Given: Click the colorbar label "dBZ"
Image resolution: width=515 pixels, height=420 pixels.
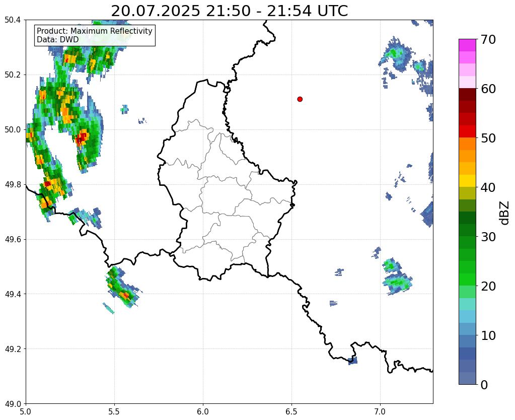Looking at the screenshot, I should coord(505,213).
